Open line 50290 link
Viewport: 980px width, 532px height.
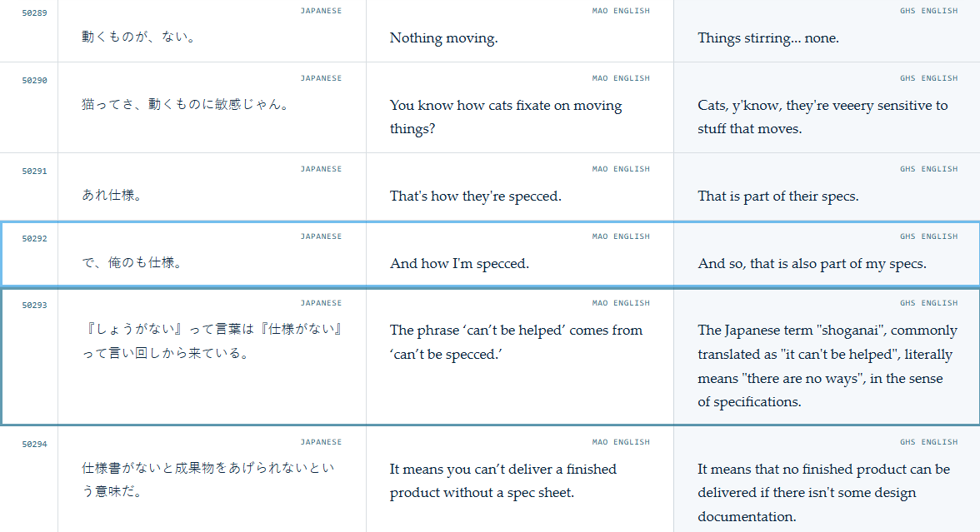coord(34,81)
